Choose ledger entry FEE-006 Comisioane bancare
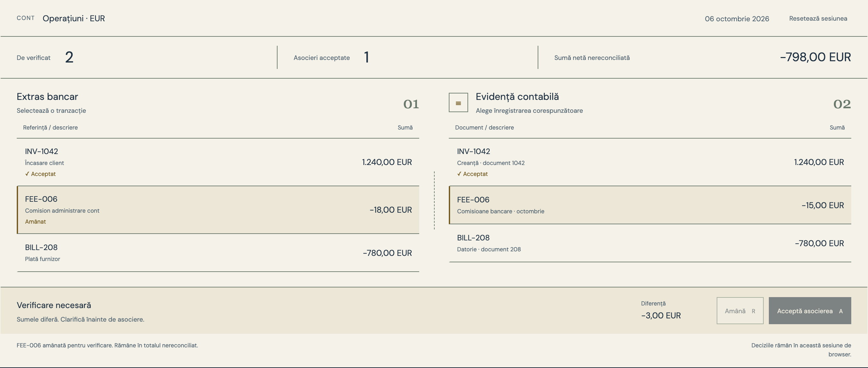The image size is (868, 368). tap(650, 205)
